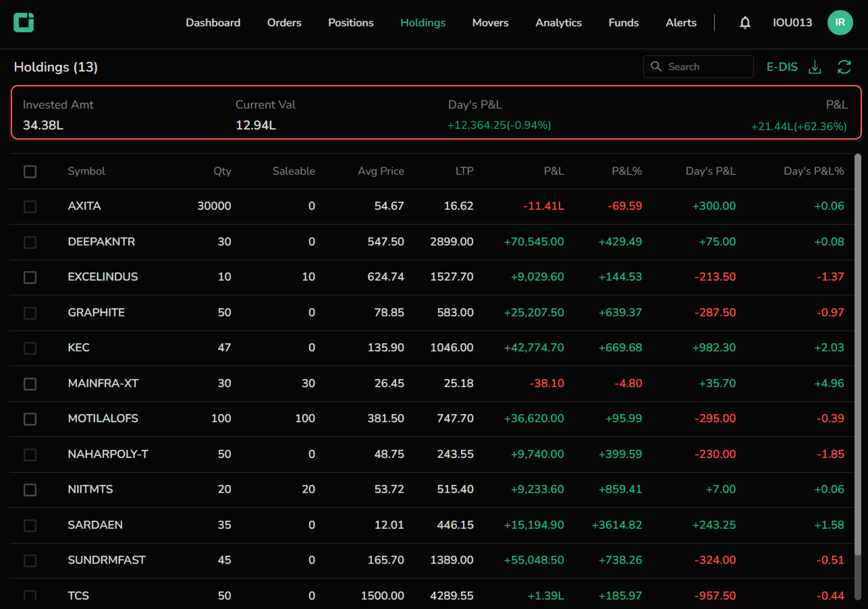
Task: Open the Alerts tab
Action: [681, 23]
